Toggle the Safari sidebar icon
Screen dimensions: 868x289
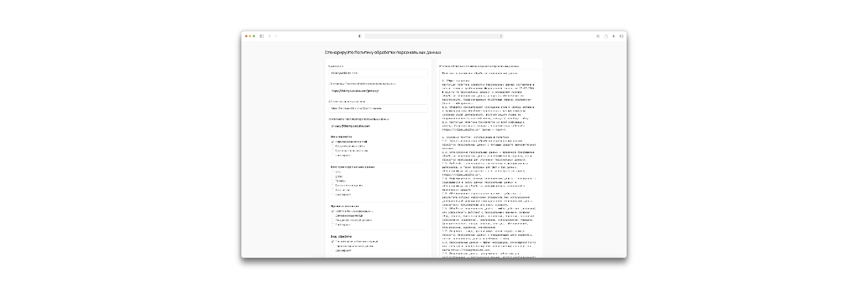pyautogui.click(x=262, y=36)
